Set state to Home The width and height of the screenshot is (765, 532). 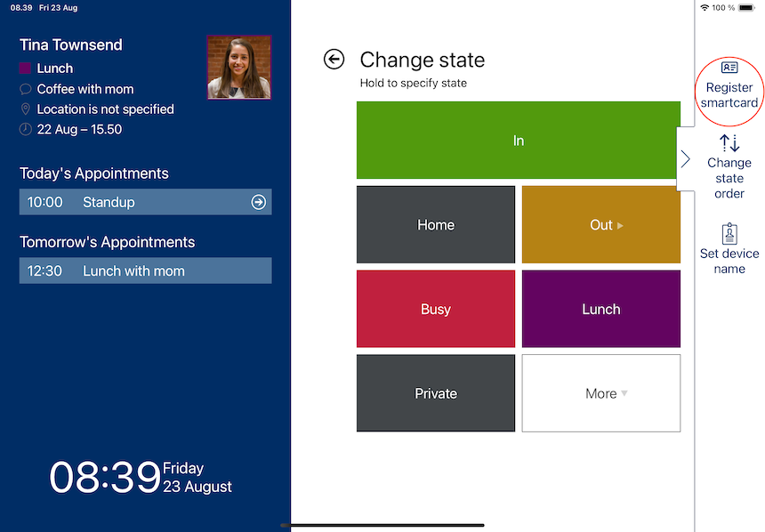coord(436,224)
